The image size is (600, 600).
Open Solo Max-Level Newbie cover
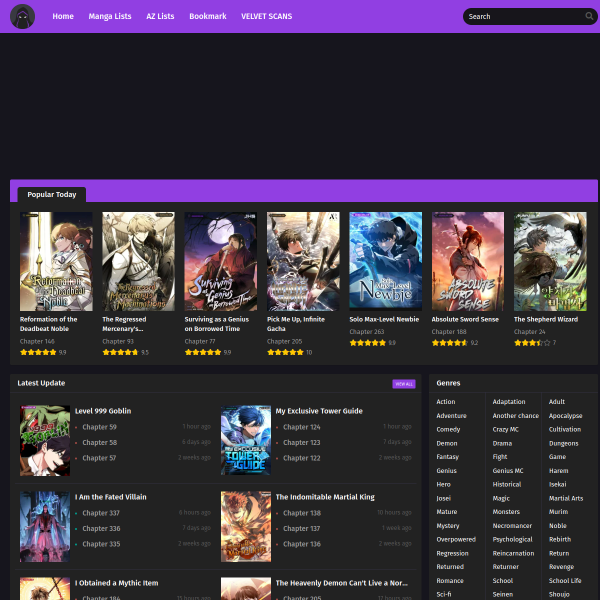386,261
